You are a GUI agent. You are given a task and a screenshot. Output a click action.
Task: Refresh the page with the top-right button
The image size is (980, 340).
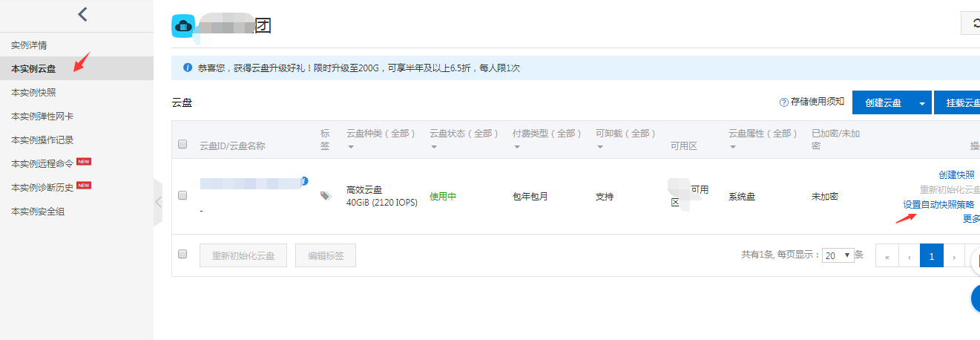[970, 23]
